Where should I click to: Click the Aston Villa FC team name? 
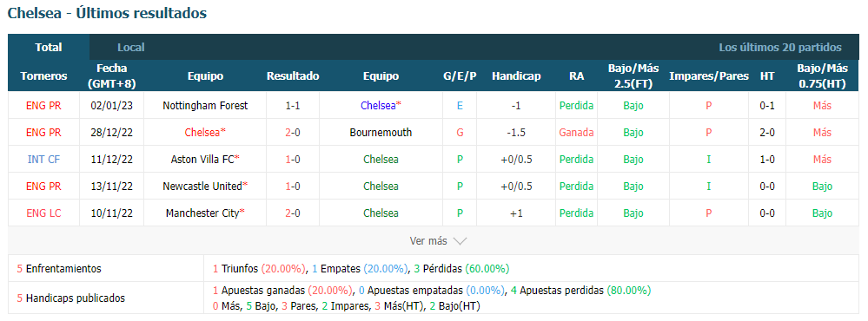tap(202, 159)
